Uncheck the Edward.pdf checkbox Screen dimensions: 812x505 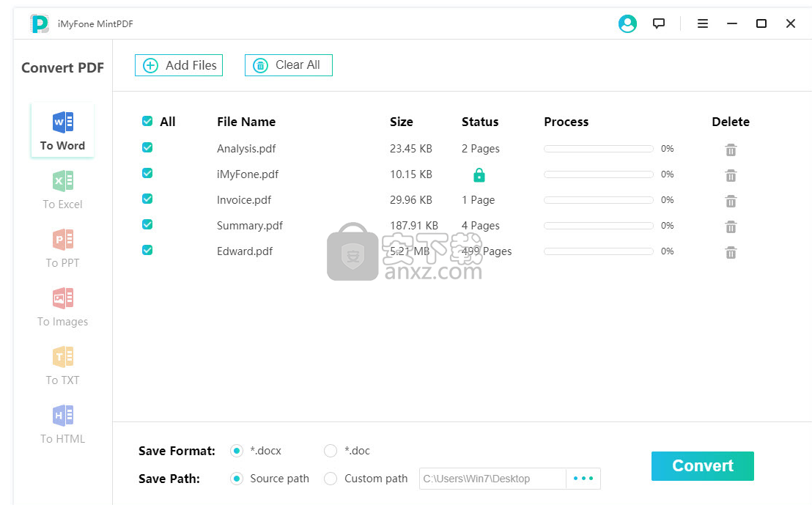coord(147,250)
